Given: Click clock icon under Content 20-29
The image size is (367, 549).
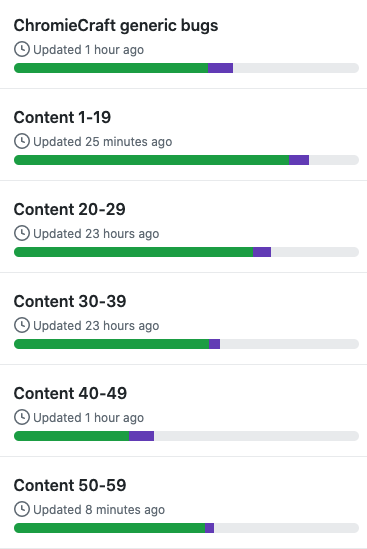Looking at the screenshot, I should click(x=22, y=234).
